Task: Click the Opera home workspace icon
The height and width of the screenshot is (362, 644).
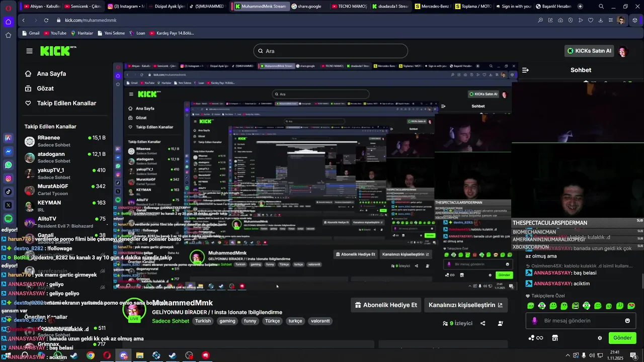Action: pos(8,22)
